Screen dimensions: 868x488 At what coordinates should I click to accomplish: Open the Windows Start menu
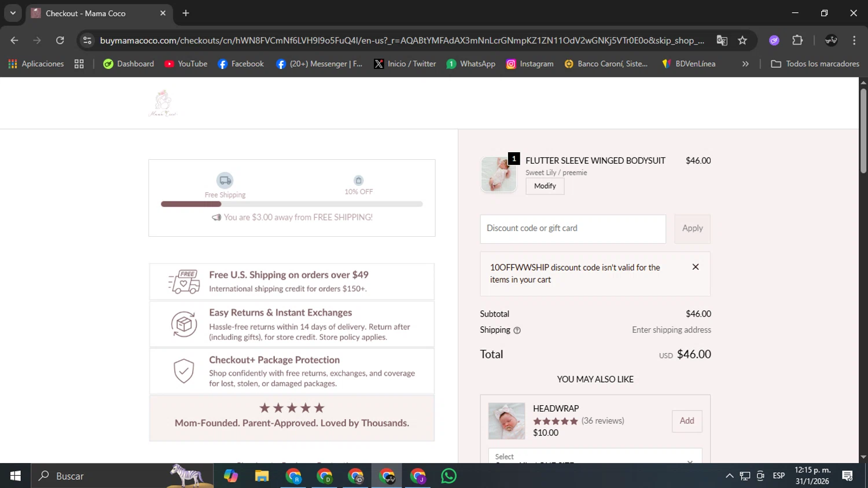pos(16,476)
